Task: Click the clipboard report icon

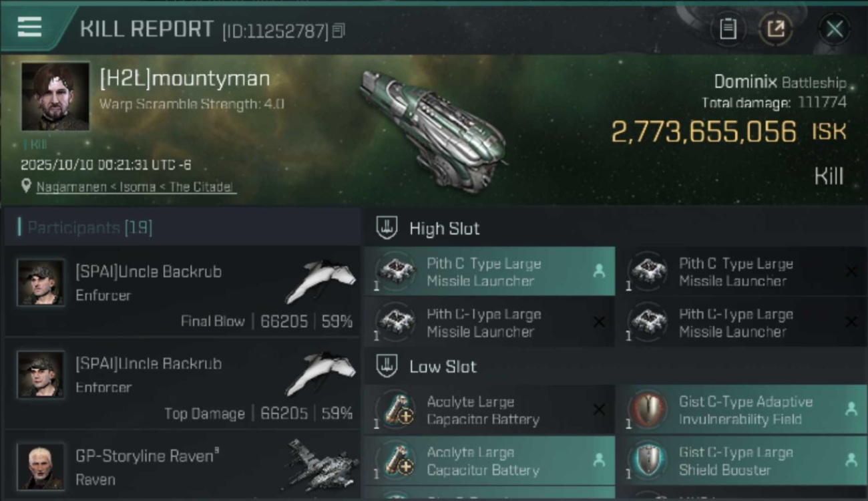Action: tap(728, 29)
